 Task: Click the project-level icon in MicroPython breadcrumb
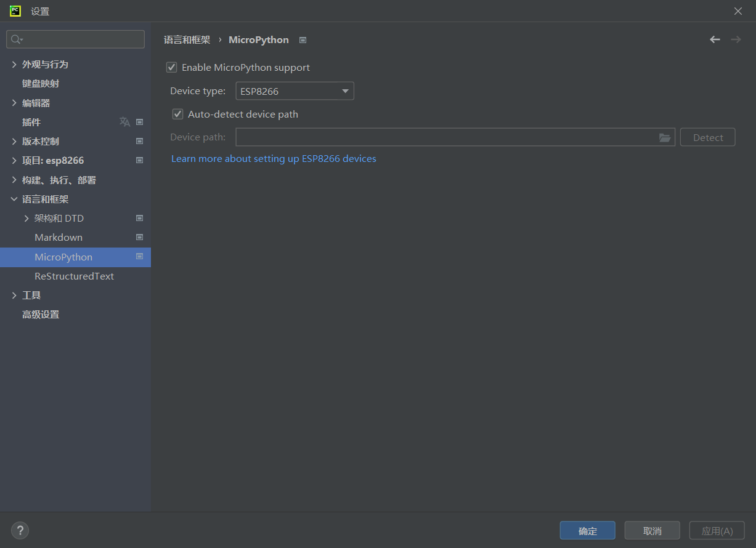tap(303, 40)
